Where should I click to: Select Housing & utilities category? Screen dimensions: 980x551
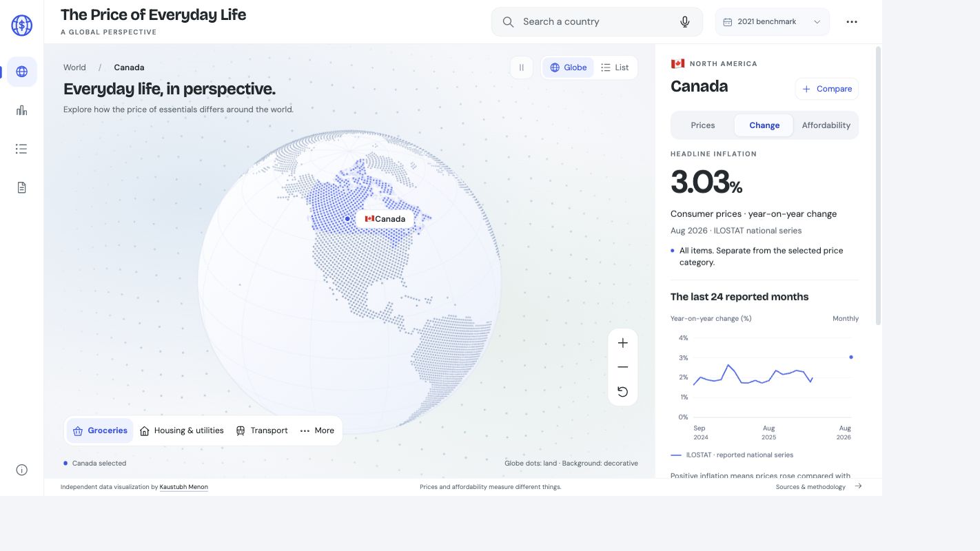[182, 431]
